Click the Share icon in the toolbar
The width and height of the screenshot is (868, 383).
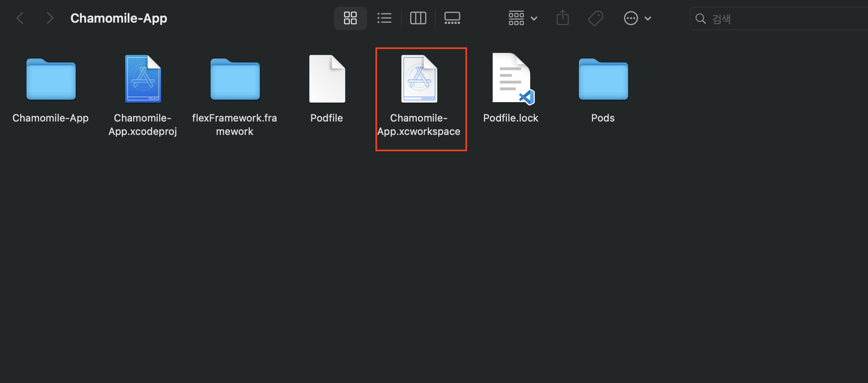pyautogui.click(x=562, y=18)
